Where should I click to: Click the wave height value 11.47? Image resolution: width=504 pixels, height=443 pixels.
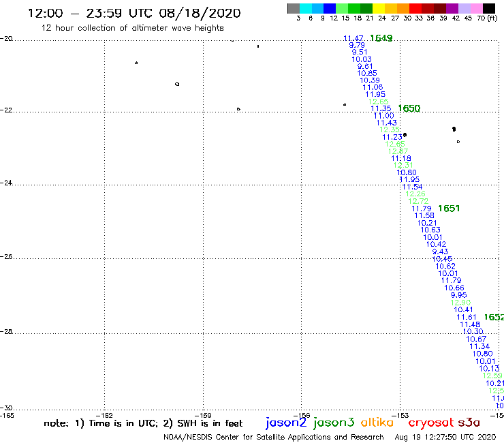pyautogui.click(x=353, y=38)
